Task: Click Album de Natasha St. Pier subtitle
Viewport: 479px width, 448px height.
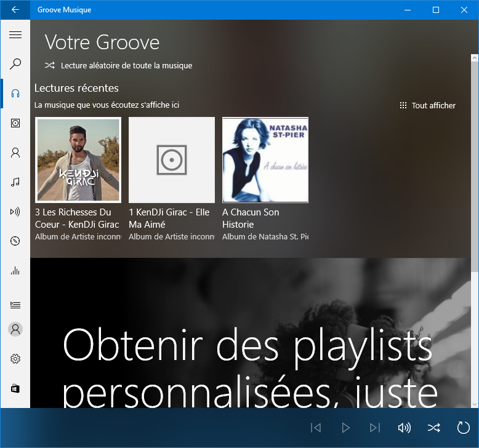Action: pos(265,237)
